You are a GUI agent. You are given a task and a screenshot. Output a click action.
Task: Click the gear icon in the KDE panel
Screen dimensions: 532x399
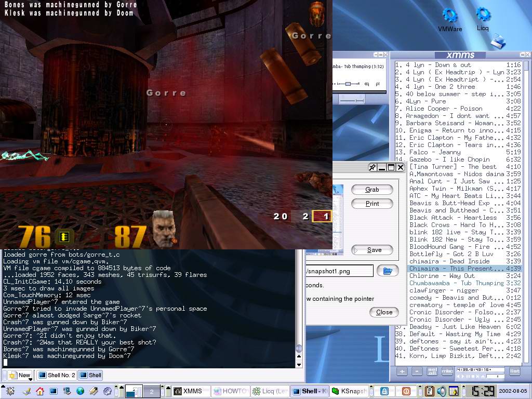coord(107,391)
